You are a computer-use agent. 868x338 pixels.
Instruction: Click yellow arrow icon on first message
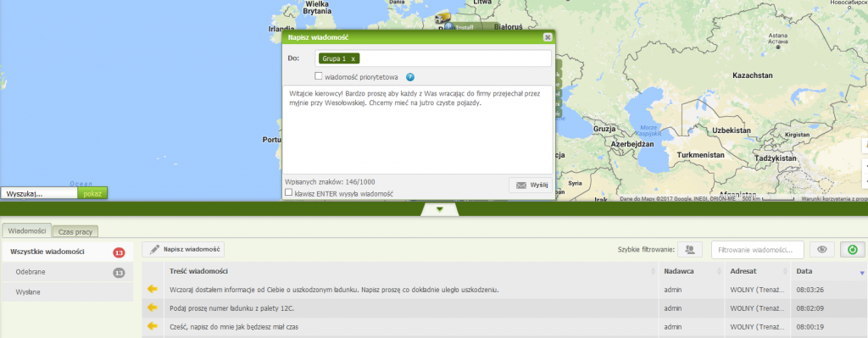tap(153, 289)
